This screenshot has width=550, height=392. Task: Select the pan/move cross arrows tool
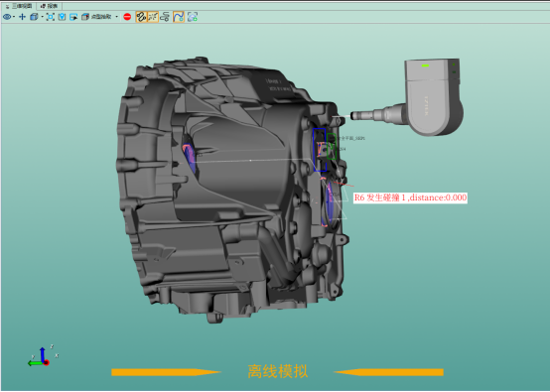(22, 17)
